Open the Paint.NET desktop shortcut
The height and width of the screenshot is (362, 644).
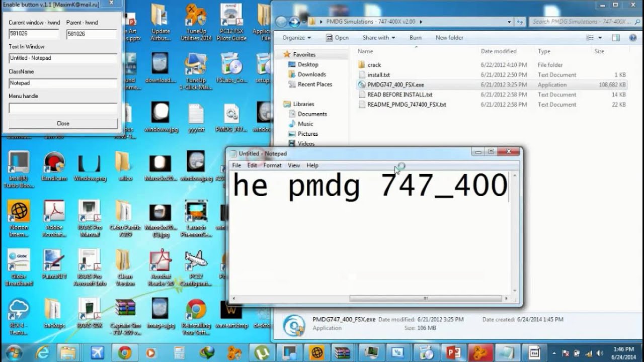pyautogui.click(x=54, y=264)
